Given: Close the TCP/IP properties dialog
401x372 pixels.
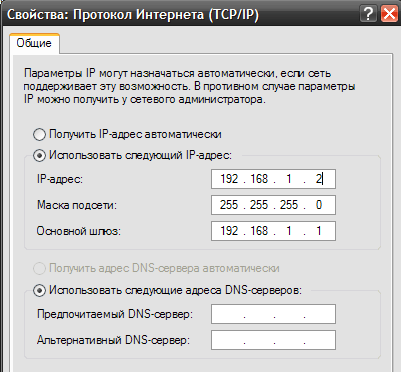Looking at the screenshot, I should 389,14.
